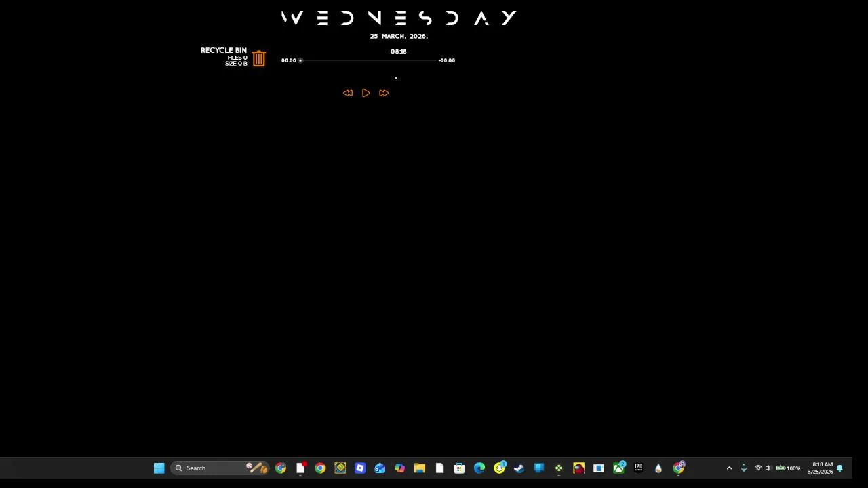Open Outlook from the taskbar
The width and height of the screenshot is (868, 488).
pos(380,468)
